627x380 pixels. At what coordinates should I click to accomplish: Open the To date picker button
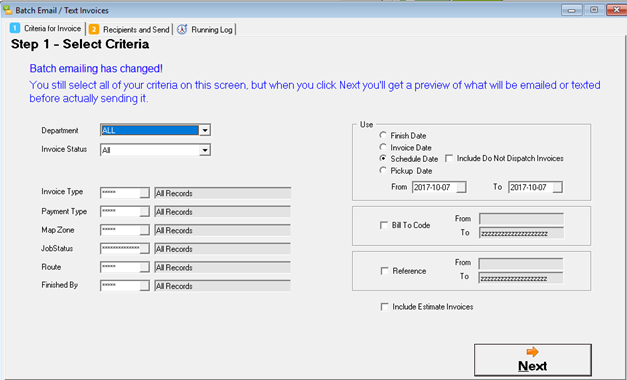pos(557,187)
